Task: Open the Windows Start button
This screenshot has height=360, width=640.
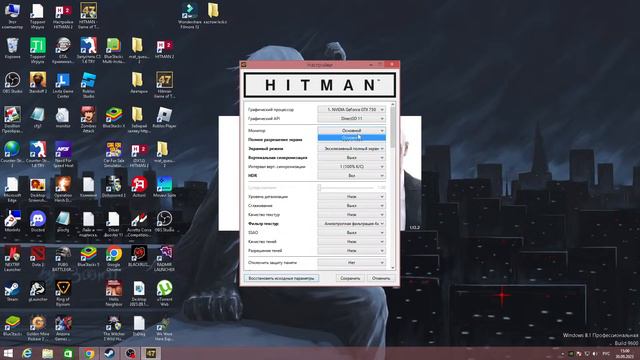Action: (8, 353)
